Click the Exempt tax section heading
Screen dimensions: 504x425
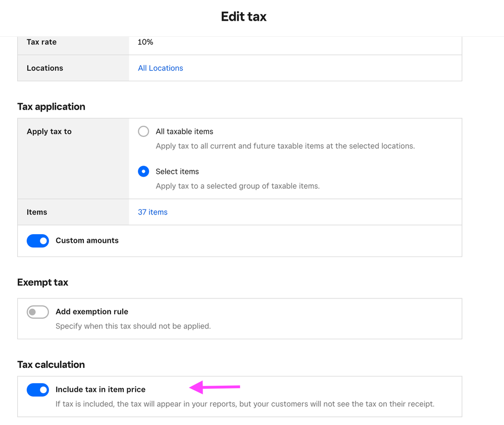42,282
